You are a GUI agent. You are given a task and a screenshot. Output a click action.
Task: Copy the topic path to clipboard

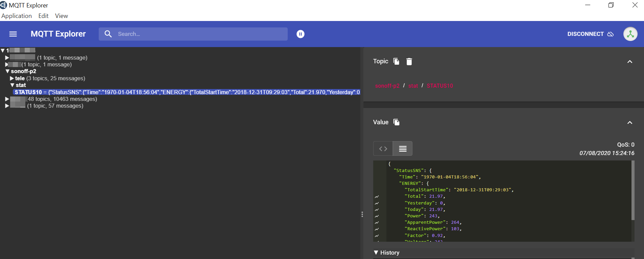click(396, 61)
